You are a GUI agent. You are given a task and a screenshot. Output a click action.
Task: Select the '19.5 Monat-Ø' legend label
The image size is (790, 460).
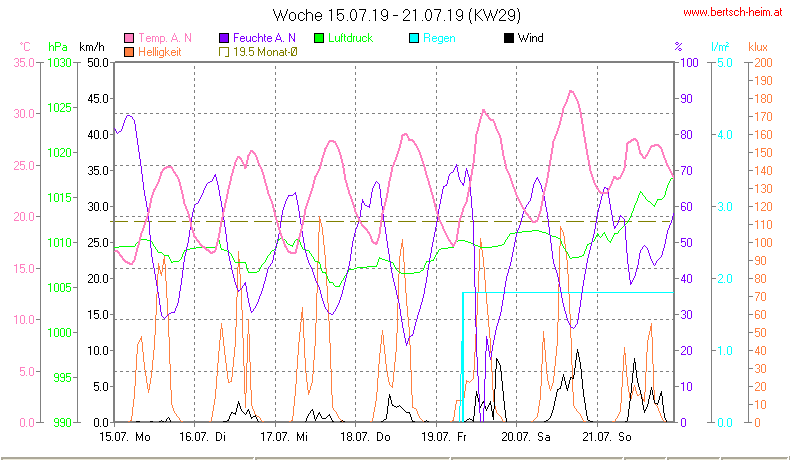pyautogui.click(x=265, y=52)
